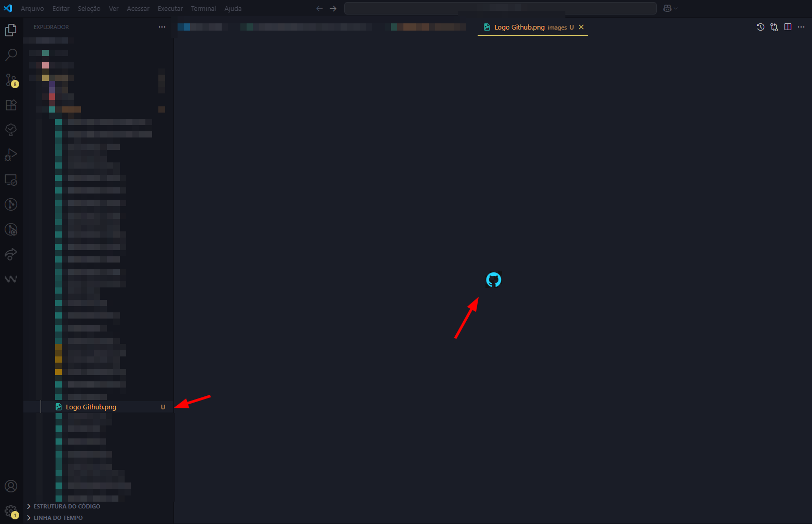
Task: Go back using the left arrow
Action: tap(319, 8)
